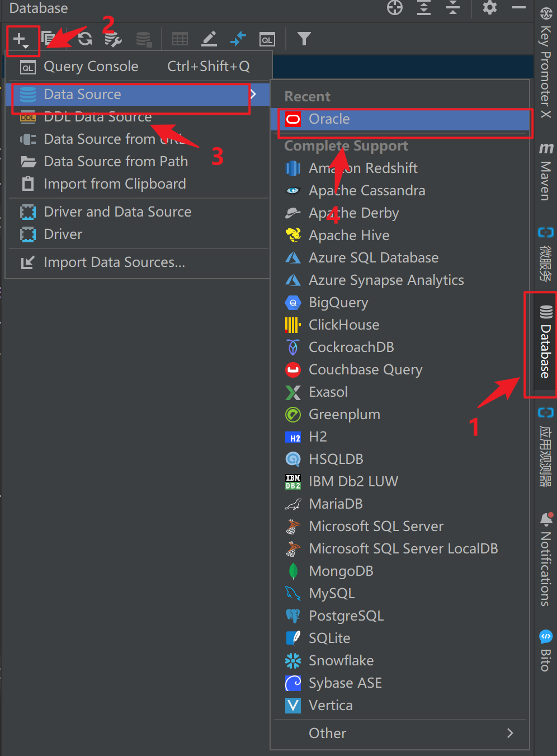Screen dimensions: 557x756
Task: Open the Maven side panel
Action: coord(545,171)
